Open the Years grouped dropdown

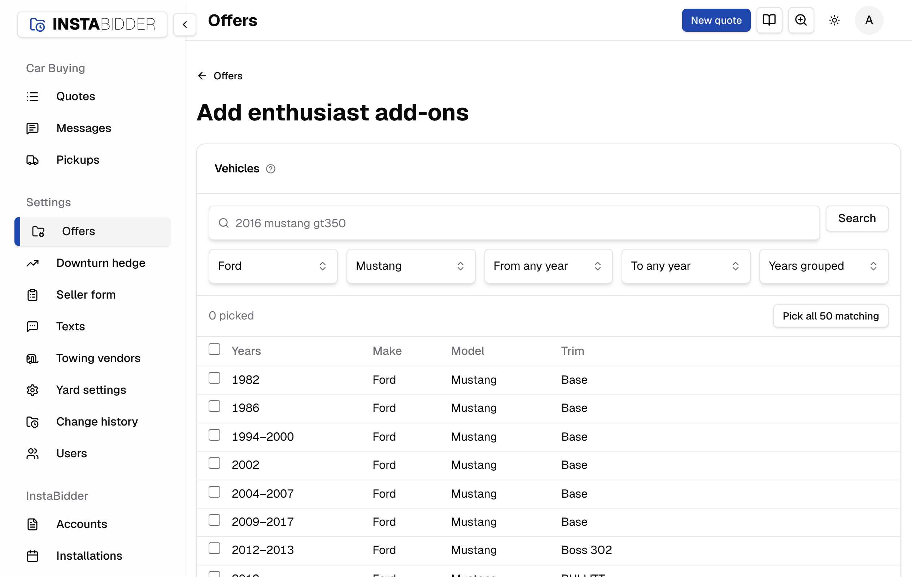[x=824, y=266]
